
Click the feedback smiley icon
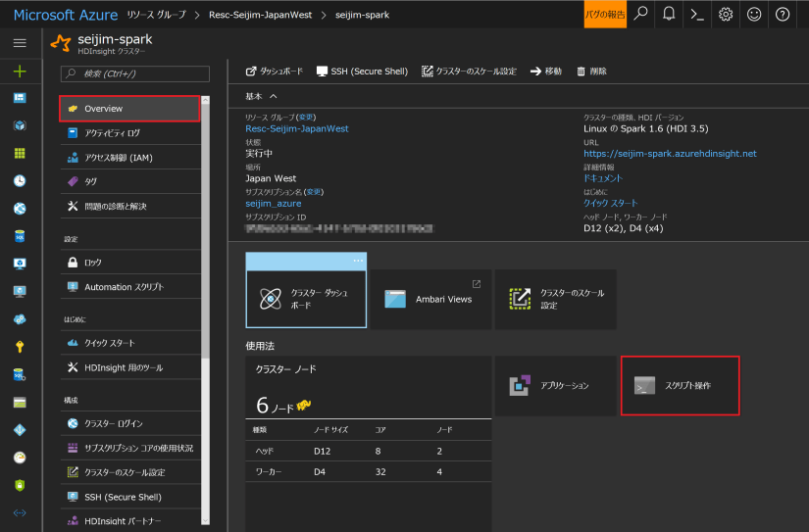(x=754, y=14)
